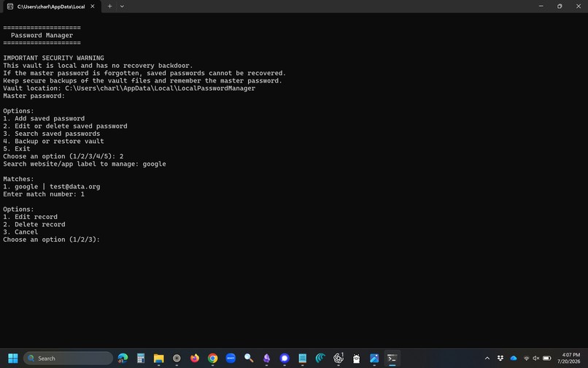Open the ChatGPT taskbar icon
This screenshot has height=368, width=588.
pos(339,359)
